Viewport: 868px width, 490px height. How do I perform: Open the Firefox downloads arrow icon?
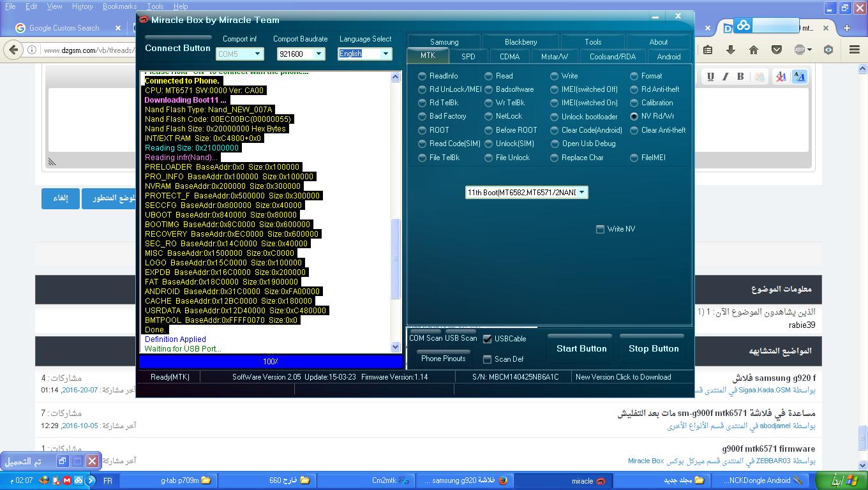tap(731, 50)
